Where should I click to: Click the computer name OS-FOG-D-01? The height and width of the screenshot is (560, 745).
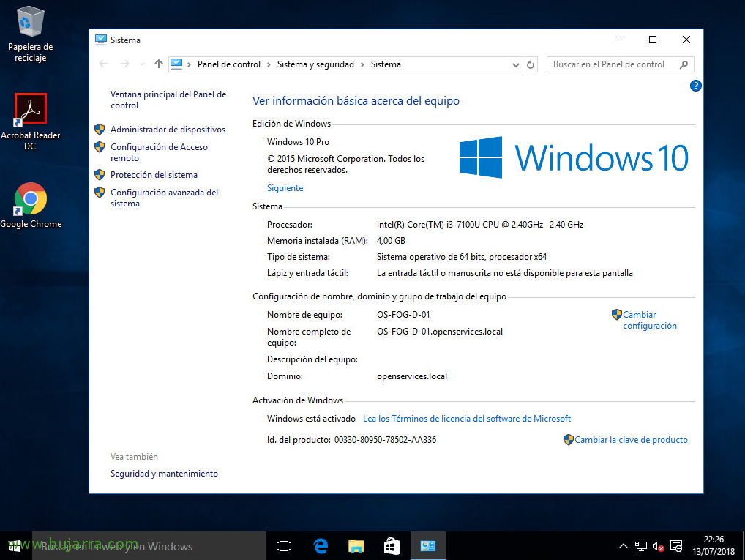(x=403, y=314)
